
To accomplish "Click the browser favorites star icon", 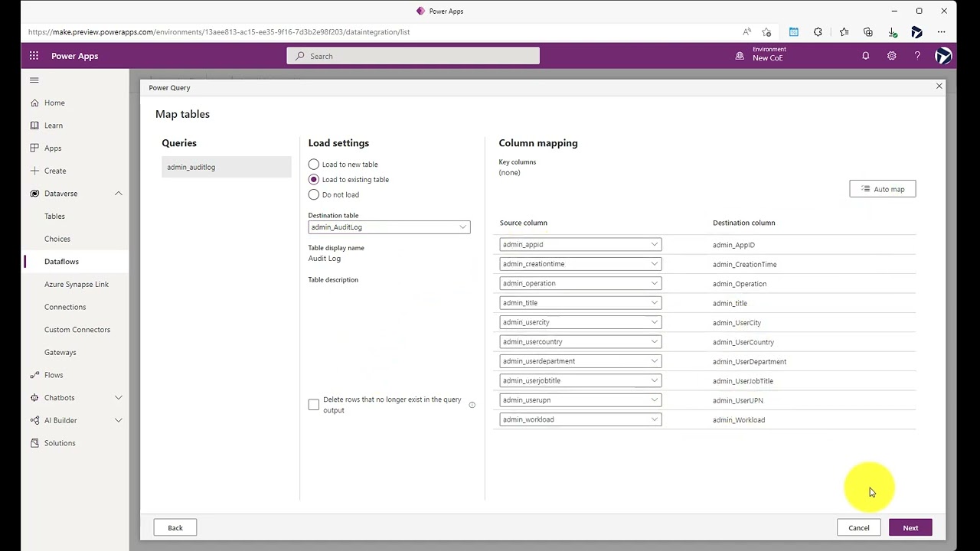I will [x=766, y=32].
